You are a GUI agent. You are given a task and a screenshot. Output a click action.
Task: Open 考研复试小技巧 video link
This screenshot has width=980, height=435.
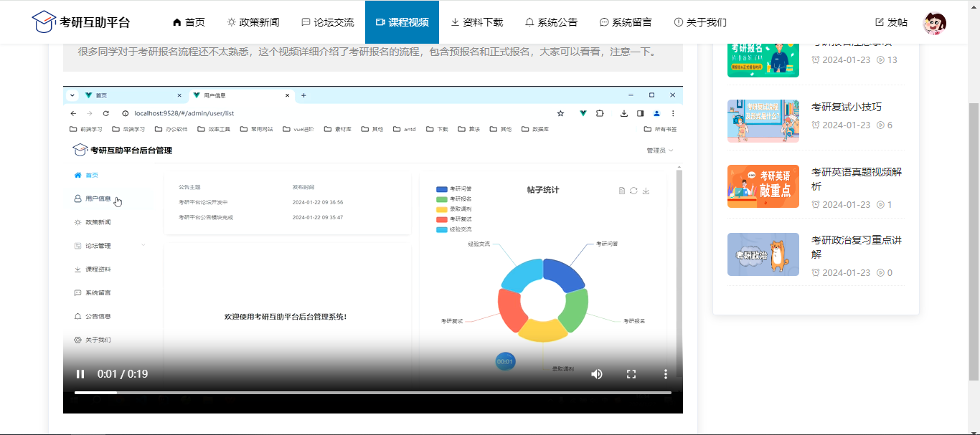coord(847,107)
